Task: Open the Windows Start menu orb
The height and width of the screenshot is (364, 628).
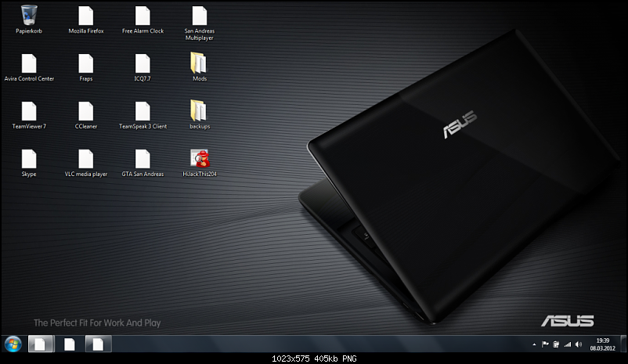Action: 13,344
